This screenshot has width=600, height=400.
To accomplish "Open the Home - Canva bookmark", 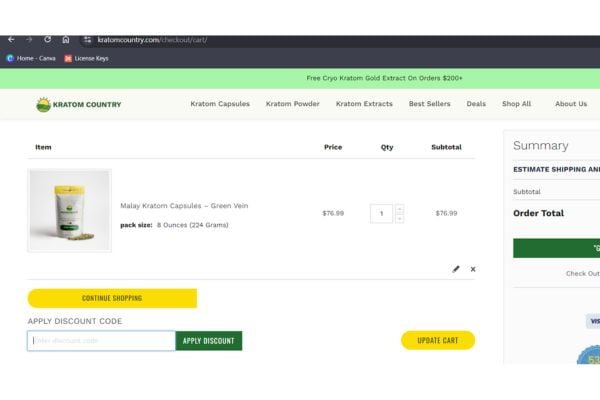I will (31, 58).
